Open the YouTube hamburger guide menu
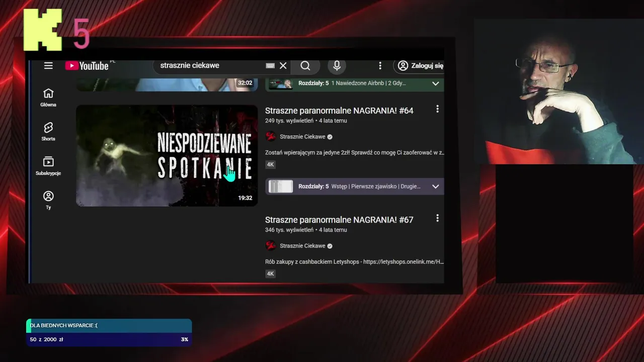The width and height of the screenshot is (644, 362). pos(48,66)
